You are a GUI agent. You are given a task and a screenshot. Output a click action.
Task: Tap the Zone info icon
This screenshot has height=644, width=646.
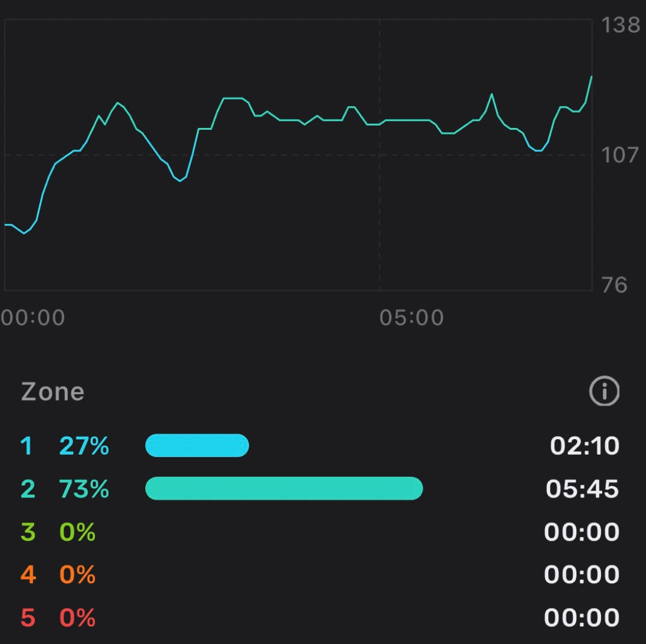click(604, 392)
